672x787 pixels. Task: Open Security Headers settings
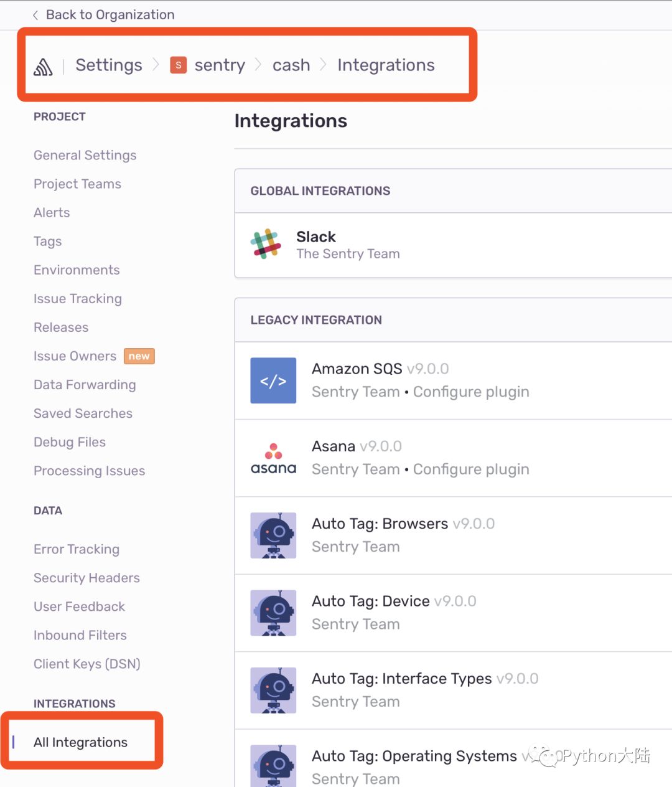[x=86, y=578]
